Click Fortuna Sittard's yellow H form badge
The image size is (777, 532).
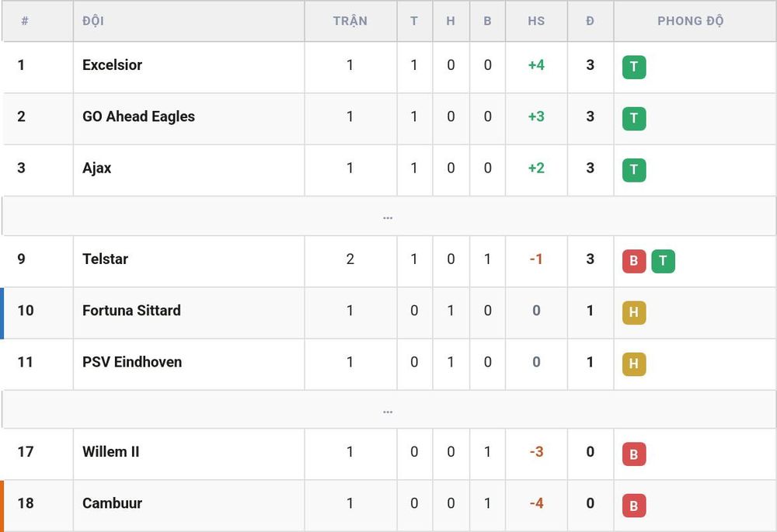634,312
